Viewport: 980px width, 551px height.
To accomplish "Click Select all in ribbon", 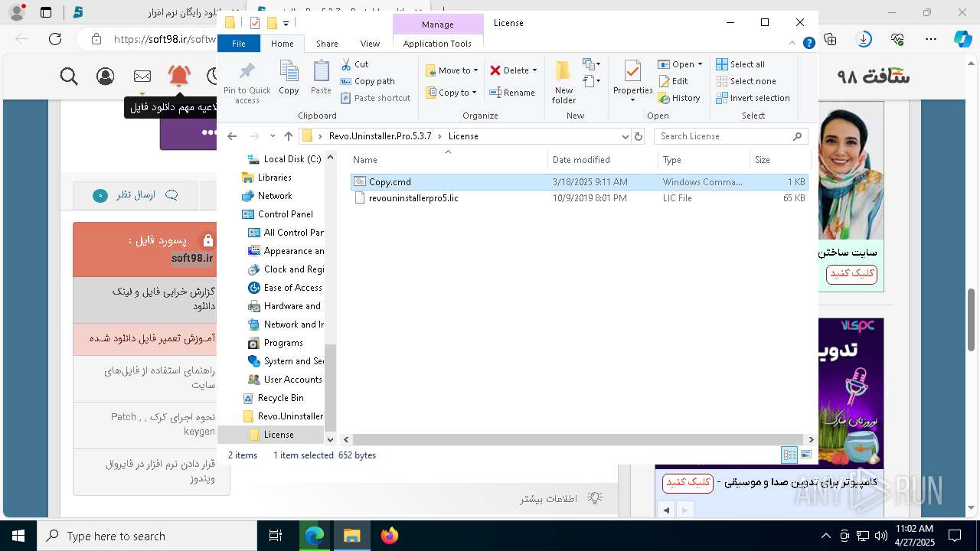I will 740,64.
